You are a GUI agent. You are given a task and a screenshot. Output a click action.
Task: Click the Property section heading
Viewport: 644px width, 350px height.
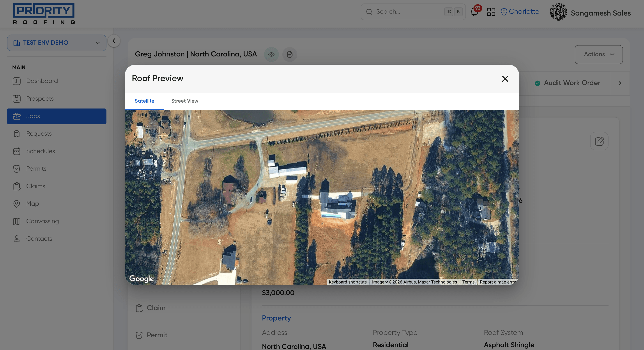coord(276,318)
